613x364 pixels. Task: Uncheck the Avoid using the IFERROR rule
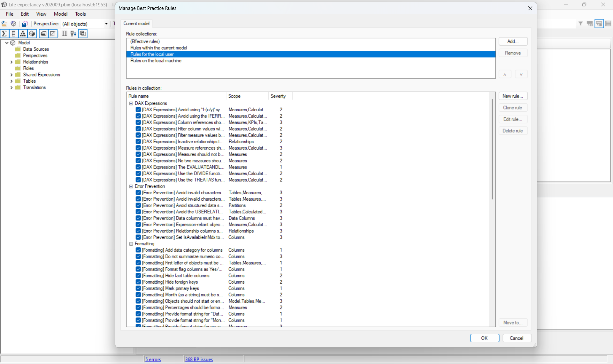(138, 116)
